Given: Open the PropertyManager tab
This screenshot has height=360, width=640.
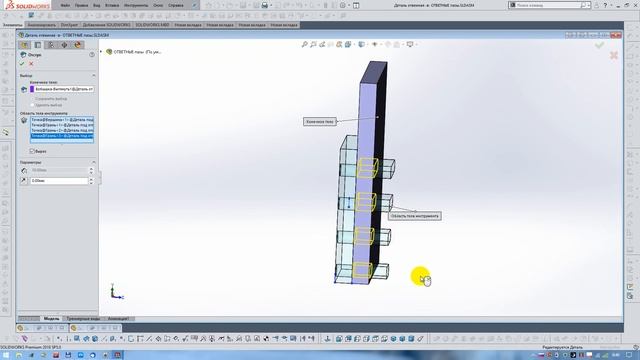Looking at the screenshot, I should [x=38, y=45].
